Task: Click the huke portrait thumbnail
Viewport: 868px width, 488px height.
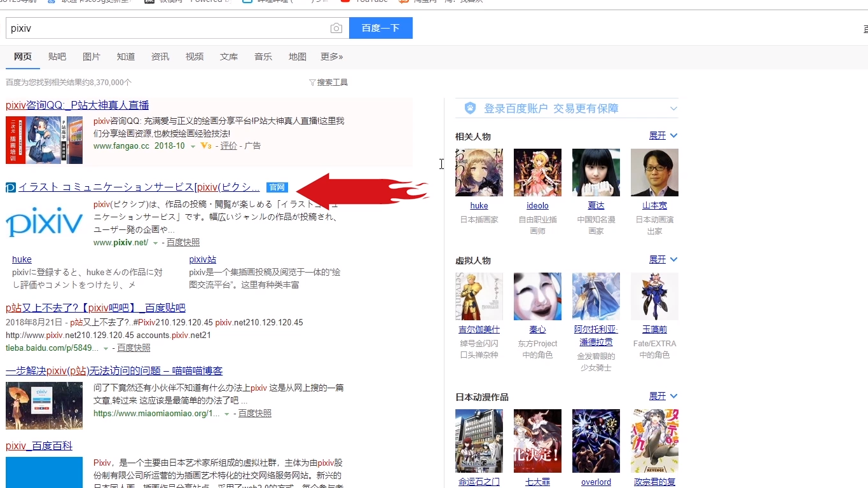Action: [479, 172]
